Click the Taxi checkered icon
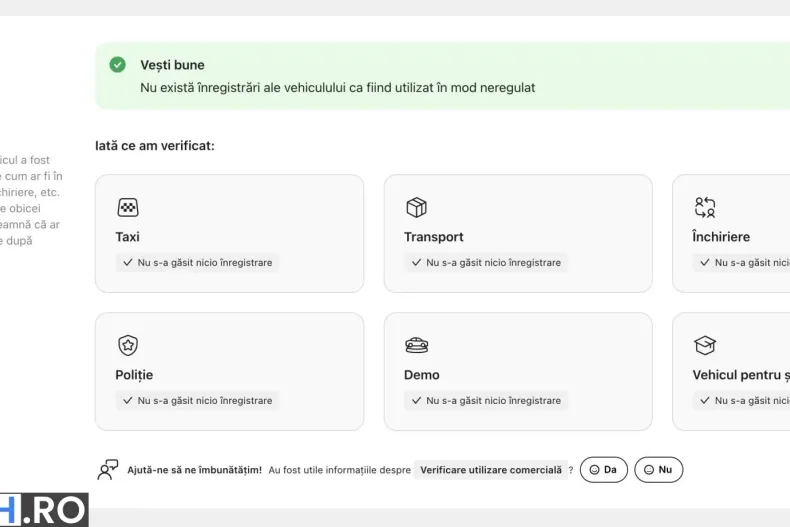 point(127,207)
